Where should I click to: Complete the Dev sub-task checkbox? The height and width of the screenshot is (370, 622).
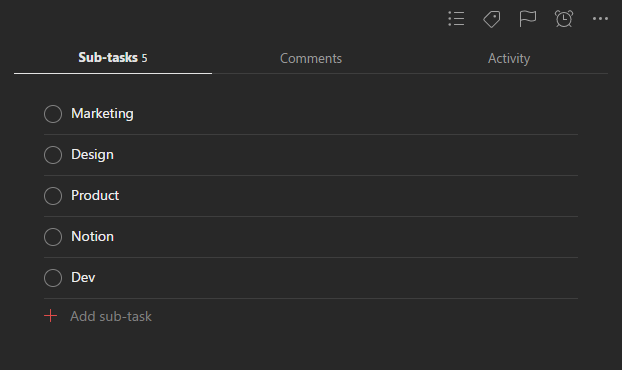[x=53, y=278]
